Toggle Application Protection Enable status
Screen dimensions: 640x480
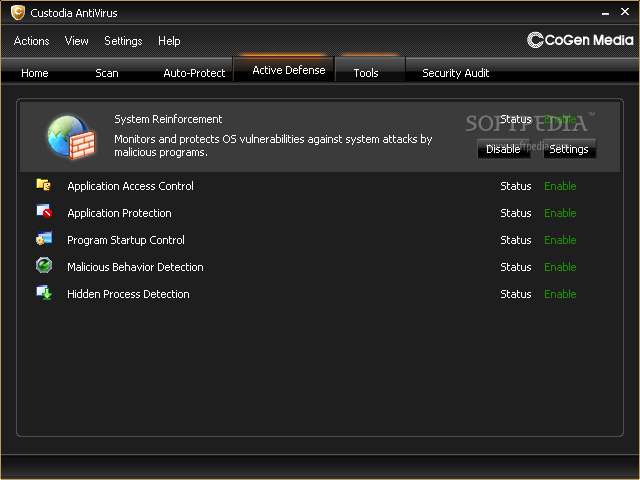560,213
